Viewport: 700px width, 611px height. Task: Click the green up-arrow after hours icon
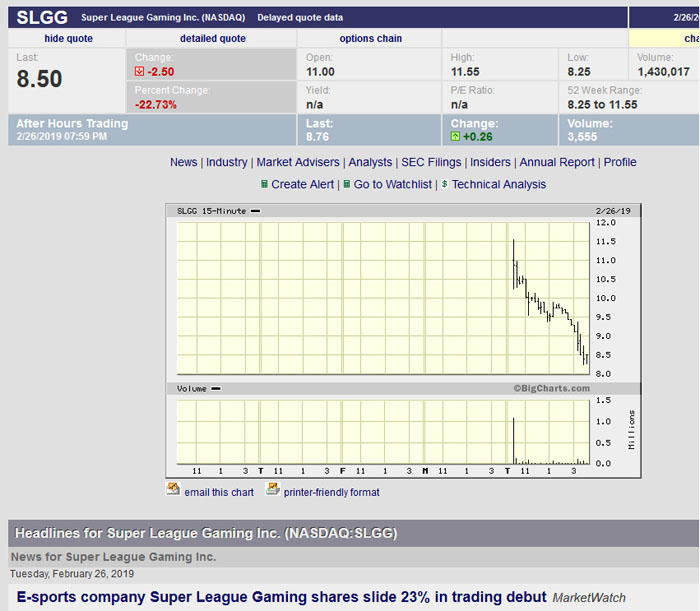(x=455, y=137)
